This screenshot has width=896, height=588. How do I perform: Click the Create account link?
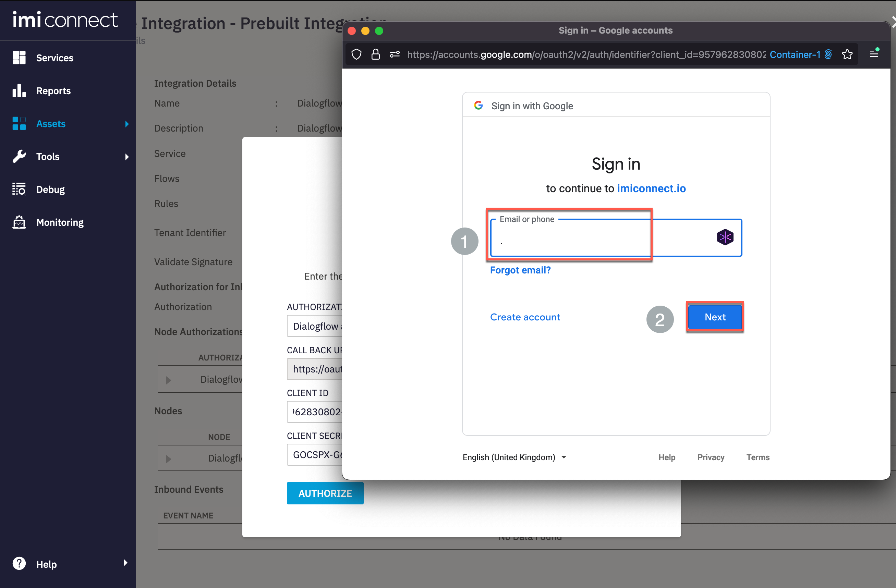point(525,317)
